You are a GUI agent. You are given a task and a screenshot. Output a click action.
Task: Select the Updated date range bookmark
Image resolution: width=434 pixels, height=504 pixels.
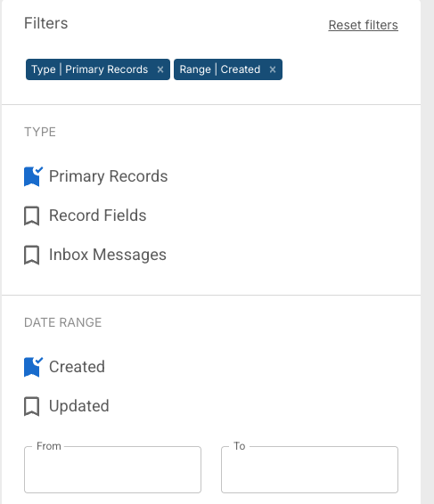point(32,406)
